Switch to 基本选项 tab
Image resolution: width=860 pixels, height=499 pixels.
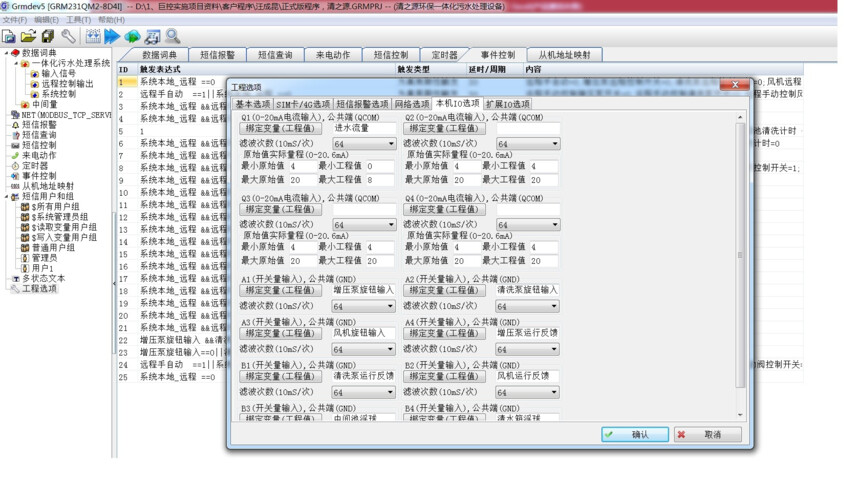pos(253,104)
